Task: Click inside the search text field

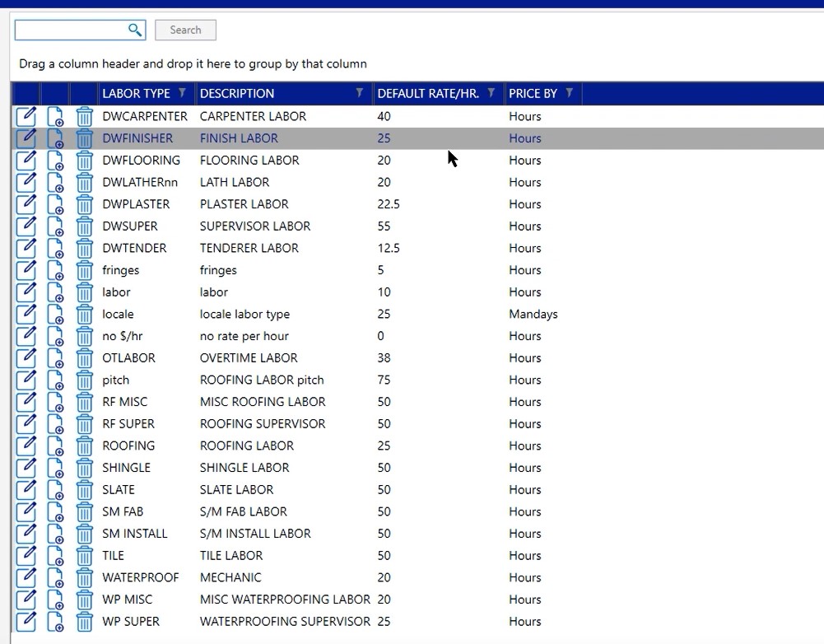Action: (70, 30)
